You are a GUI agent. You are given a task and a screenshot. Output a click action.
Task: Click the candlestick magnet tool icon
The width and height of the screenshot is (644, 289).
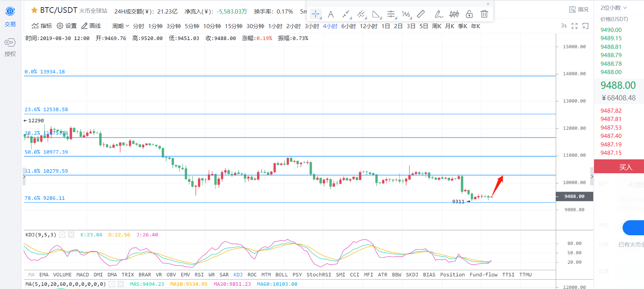tap(454, 14)
